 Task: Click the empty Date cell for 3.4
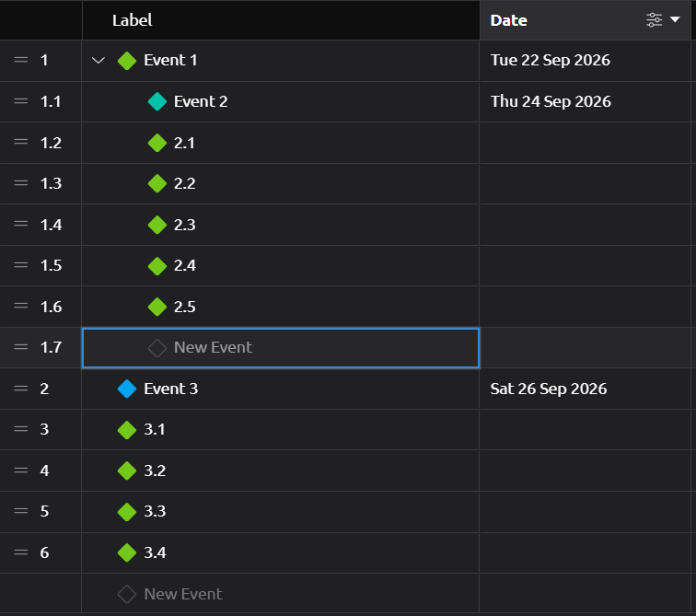585,552
